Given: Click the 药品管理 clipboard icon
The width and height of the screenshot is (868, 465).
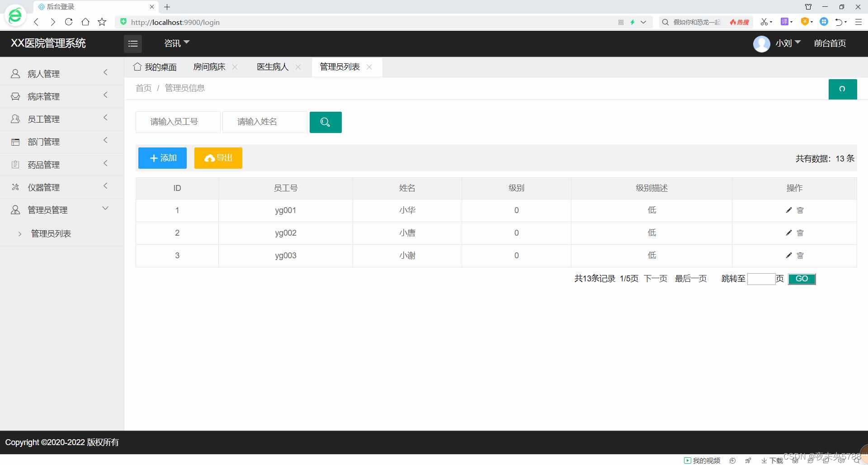Looking at the screenshot, I should [x=15, y=165].
